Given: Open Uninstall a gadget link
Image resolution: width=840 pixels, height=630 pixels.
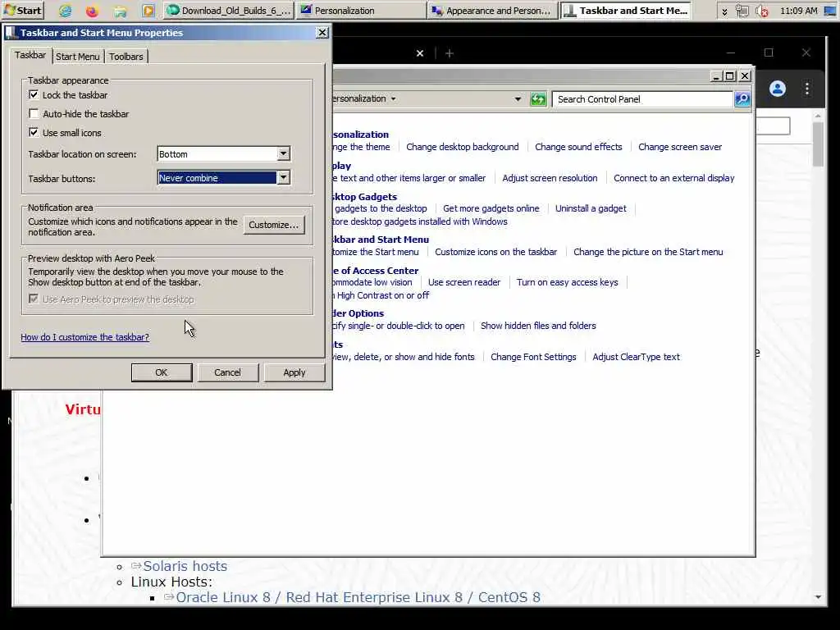Looking at the screenshot, I should click(591, 208).
